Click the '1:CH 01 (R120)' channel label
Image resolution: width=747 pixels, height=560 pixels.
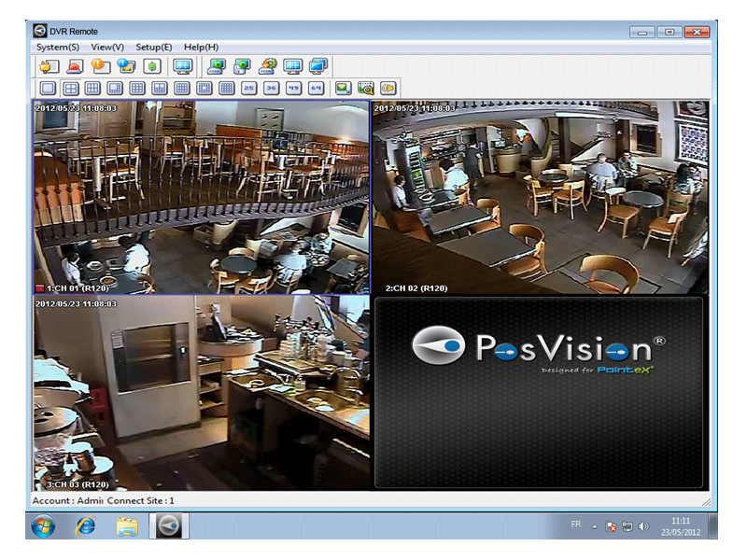pos(78,288)
